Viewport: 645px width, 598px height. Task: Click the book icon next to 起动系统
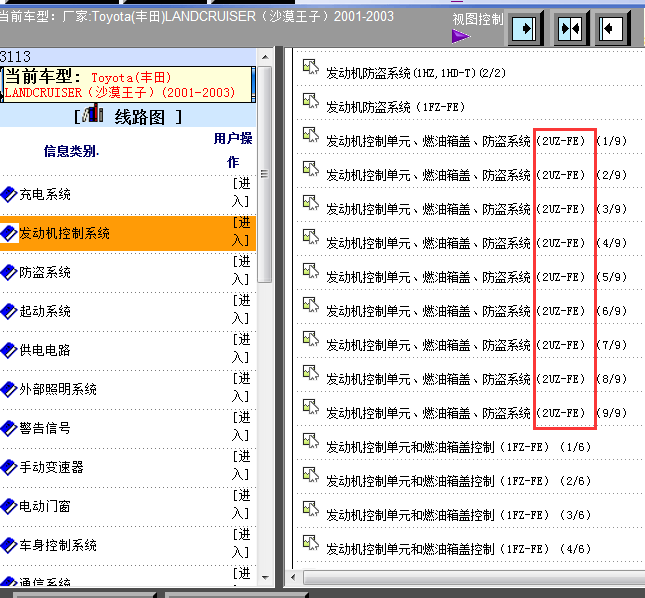9,311
